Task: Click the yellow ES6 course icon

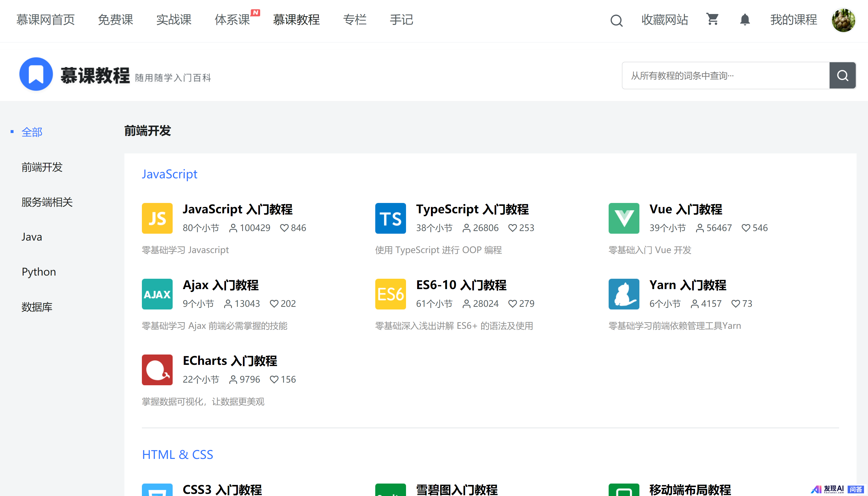Action: 390,294
